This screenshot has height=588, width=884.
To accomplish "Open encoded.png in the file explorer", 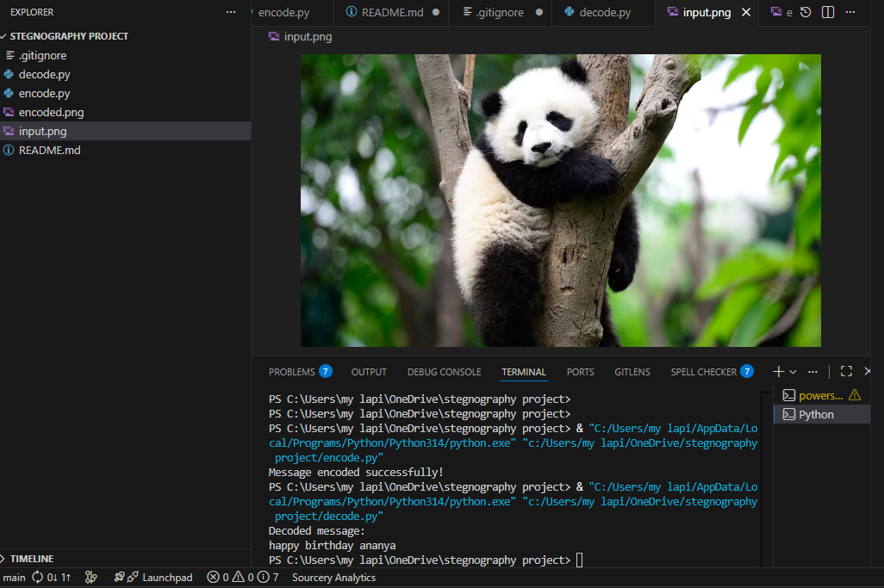I will click(51, 113).
